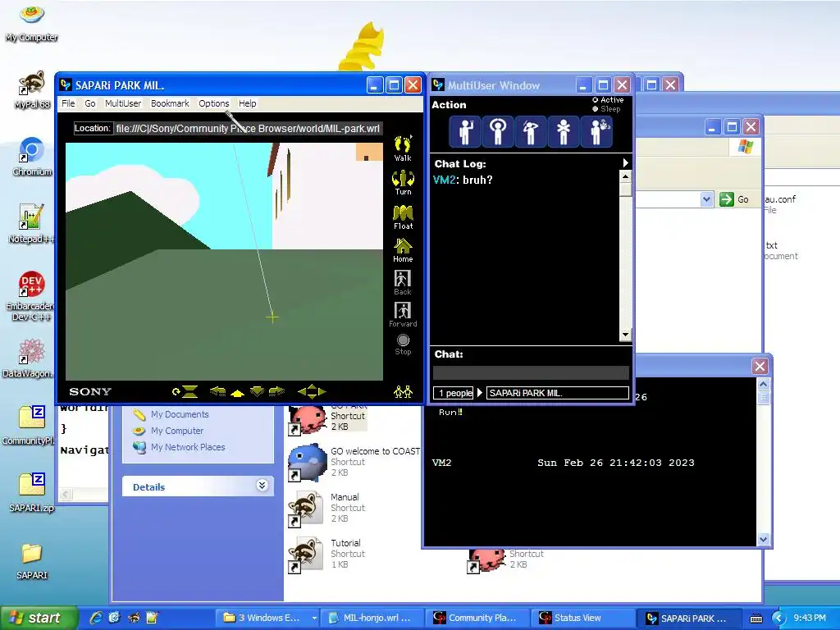
Task: Launch Internet Explorer from quick launch
Action: 96,618
